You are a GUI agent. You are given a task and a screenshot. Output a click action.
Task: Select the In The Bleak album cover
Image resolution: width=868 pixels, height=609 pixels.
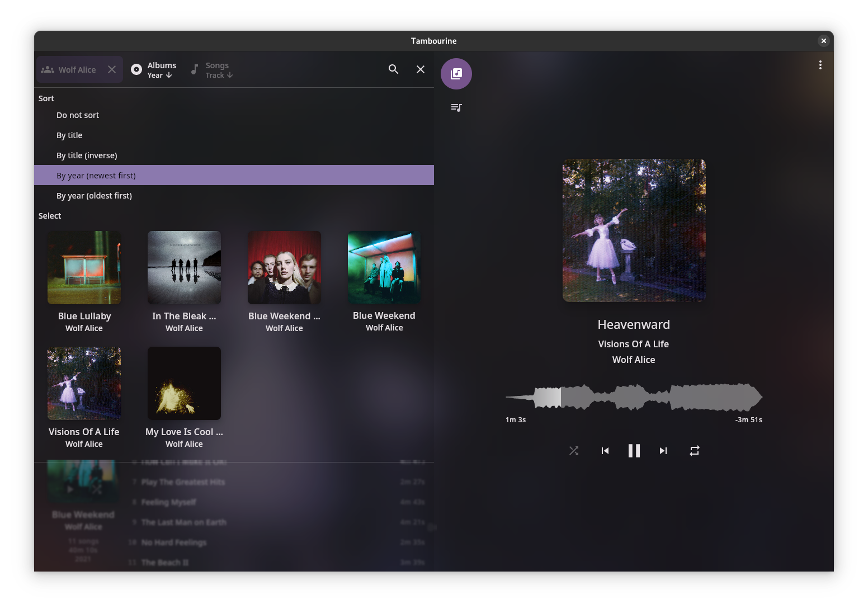(x=184, y=268)
